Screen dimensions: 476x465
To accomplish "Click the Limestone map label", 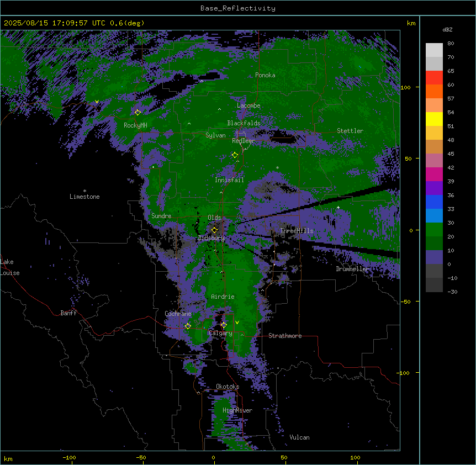I will [84, 197].
